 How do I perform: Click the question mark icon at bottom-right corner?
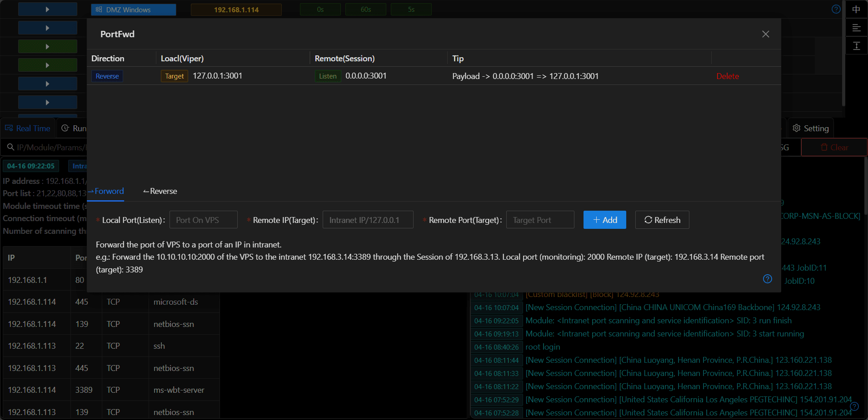[854, 406]
